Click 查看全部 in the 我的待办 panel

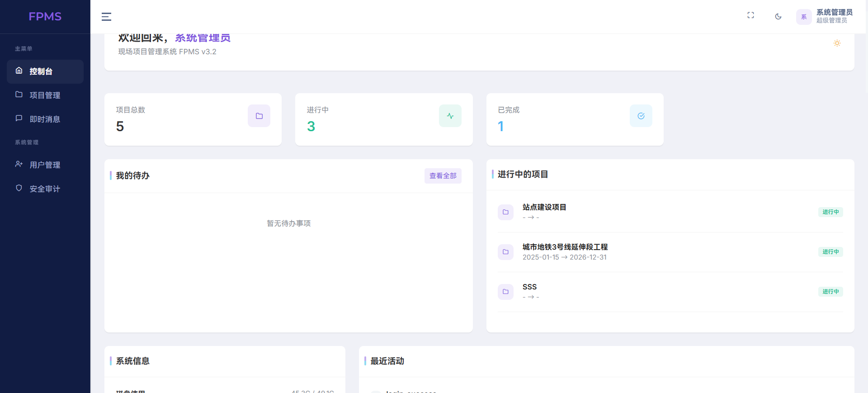[x=443, y=176]
